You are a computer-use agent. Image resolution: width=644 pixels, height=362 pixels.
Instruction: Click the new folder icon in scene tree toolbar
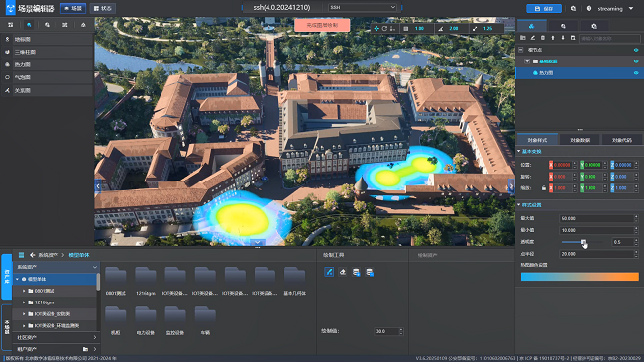point(523,38)
